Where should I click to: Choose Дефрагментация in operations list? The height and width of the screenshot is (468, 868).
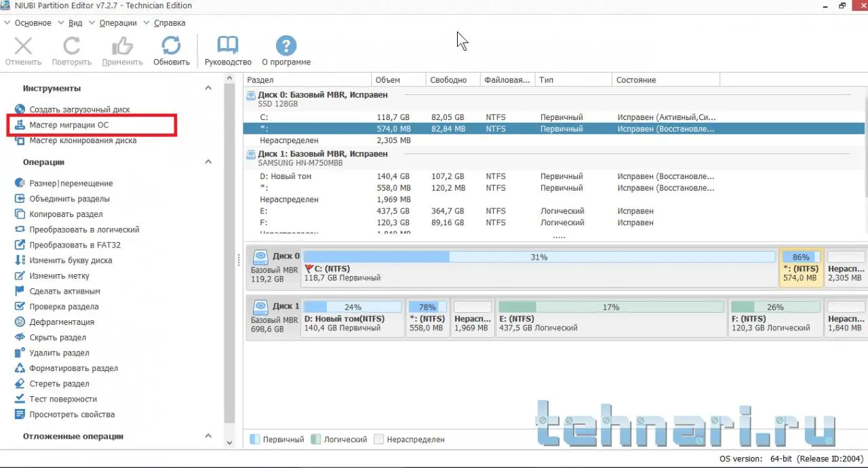(x=61, y=322)
